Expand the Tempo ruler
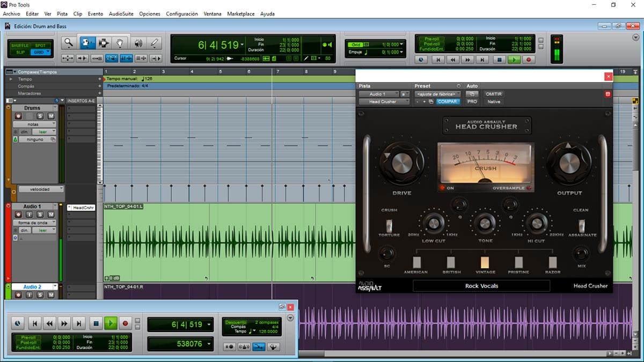Screen dimensions: 644x362 (x=10, y=79)
